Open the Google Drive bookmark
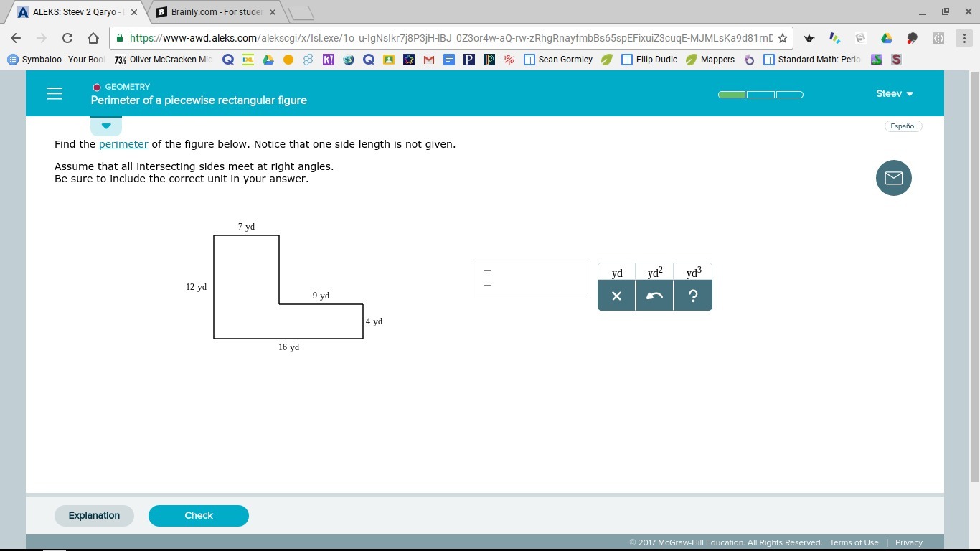This screenshot has height=551, width=980. [x=268, y=60]
